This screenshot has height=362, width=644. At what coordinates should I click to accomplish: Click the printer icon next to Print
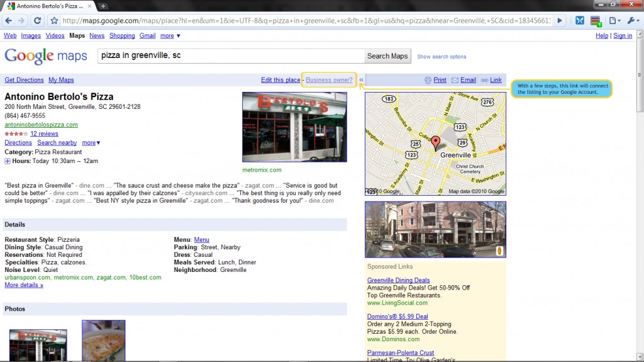tap(428, 80)
